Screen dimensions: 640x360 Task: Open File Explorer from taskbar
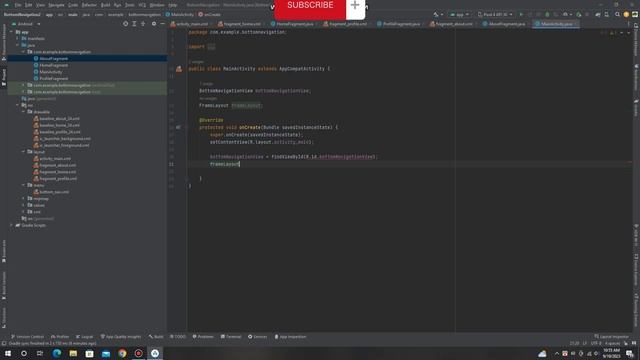[x=73, y=353]
